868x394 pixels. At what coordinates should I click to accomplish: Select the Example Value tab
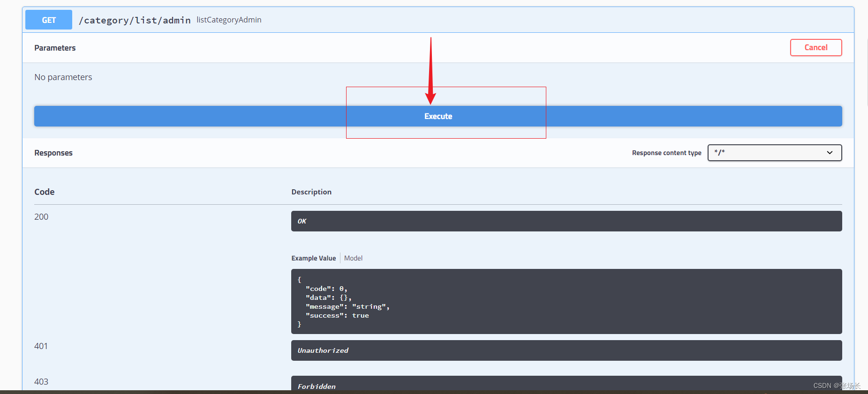314,258
